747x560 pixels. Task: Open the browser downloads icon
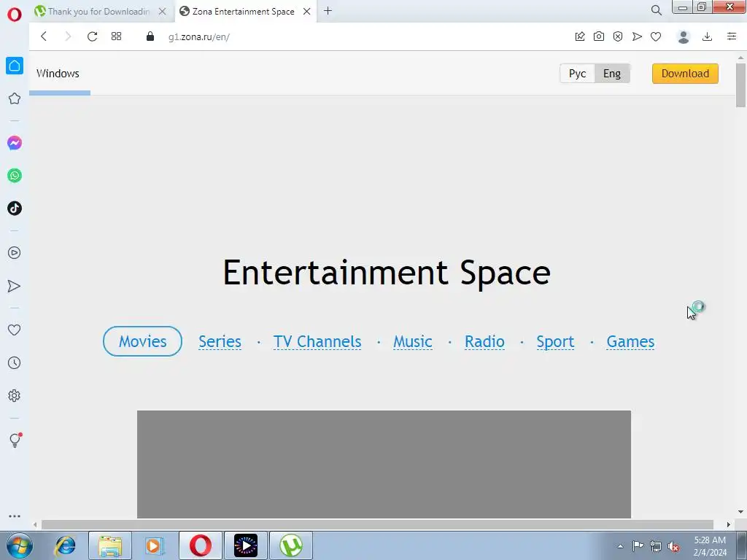[708, 36]
